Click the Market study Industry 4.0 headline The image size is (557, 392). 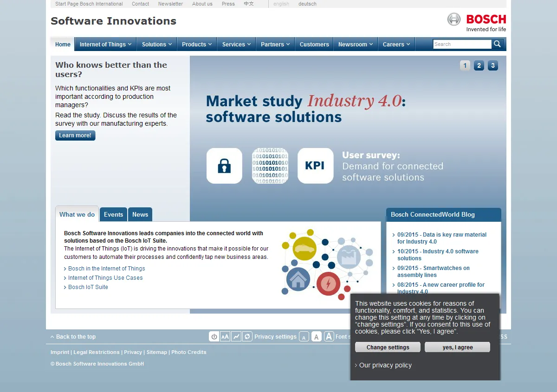point(306,109)
